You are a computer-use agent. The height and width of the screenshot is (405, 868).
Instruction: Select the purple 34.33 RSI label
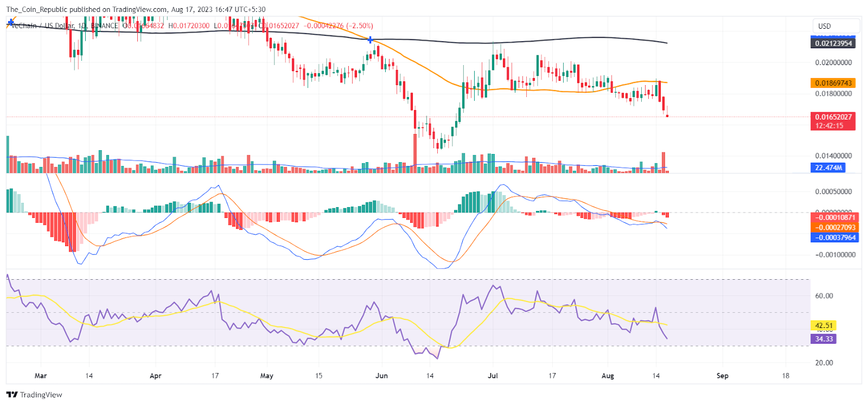[x=824, y=339]
